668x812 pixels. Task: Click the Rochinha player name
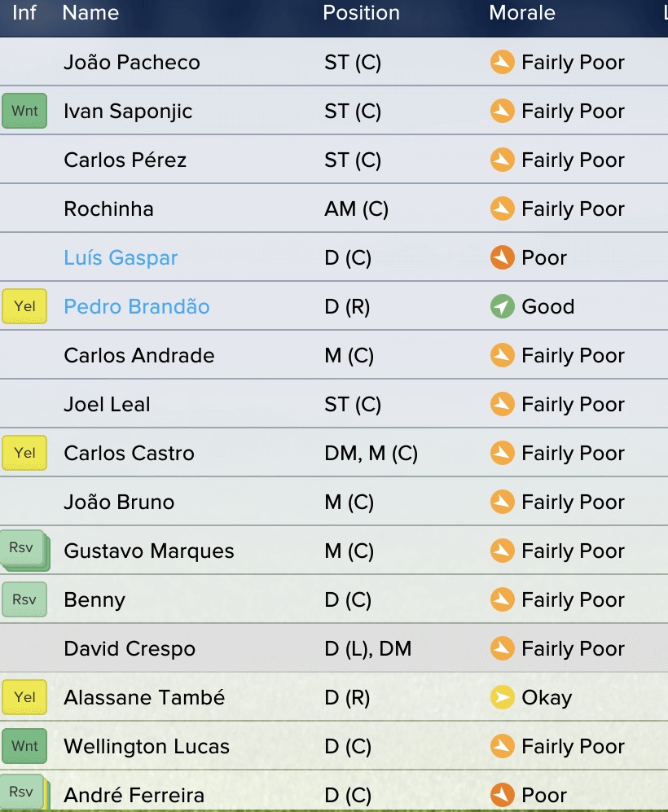coord(108,208)
